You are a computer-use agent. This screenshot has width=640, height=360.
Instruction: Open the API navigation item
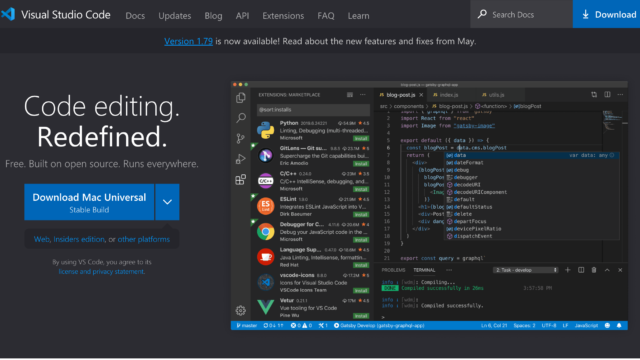[x=242, y=16]
